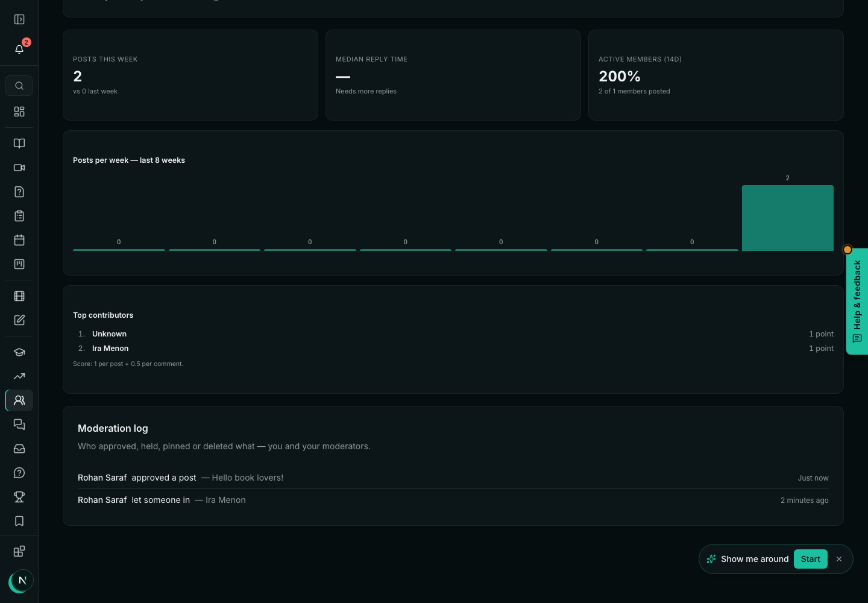Open notifications bell with 2 badge

(x=19, y=49)
